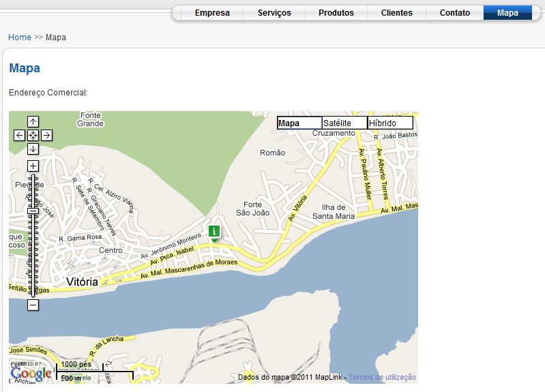Click the Vitória city label
Viewport: 545px width, 392px height.
(x=82, y=282)
